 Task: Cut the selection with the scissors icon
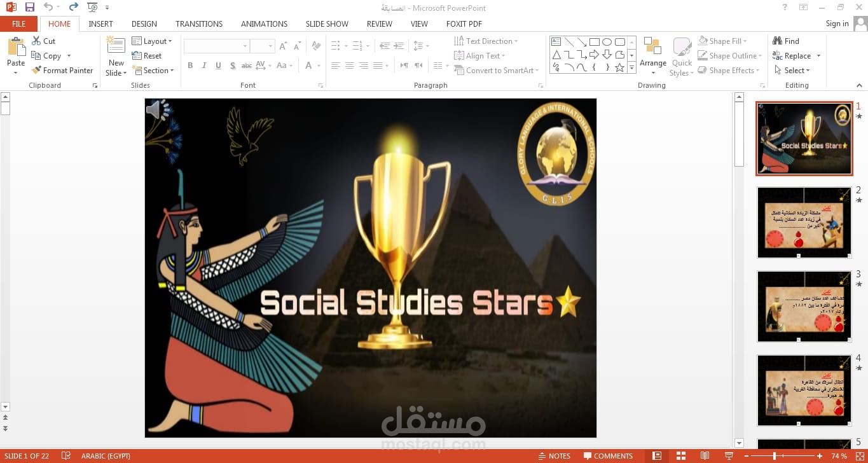36,41
